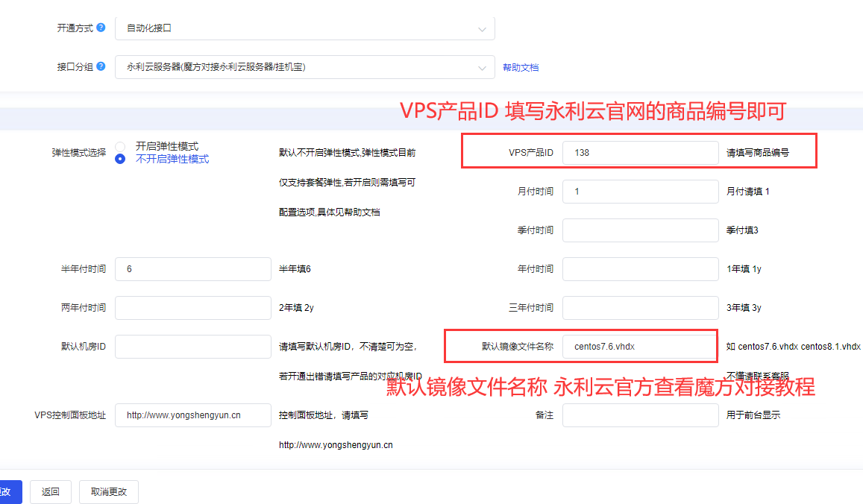Focus the 三年付时间 input field
863x504 pixels.
click(640, 308)
